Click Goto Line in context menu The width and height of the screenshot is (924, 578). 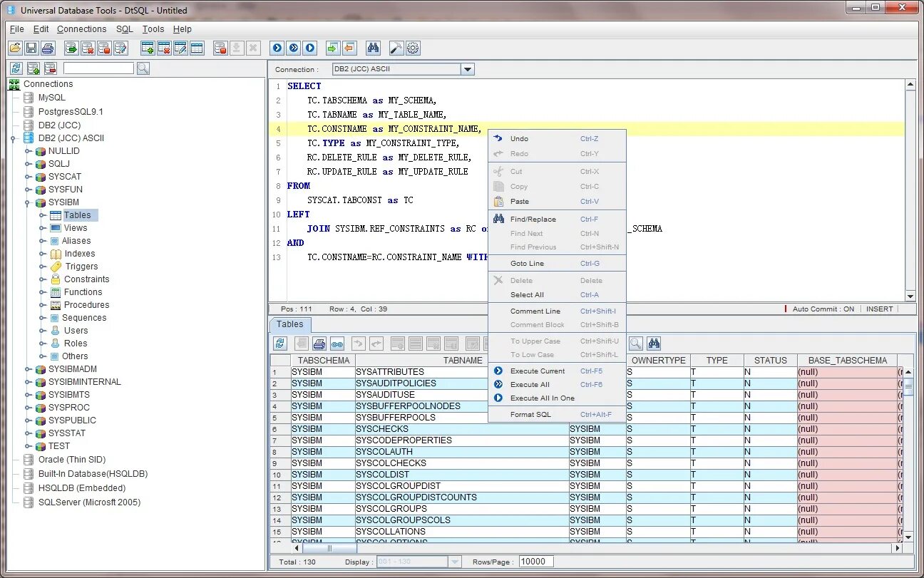coord(557,264)
